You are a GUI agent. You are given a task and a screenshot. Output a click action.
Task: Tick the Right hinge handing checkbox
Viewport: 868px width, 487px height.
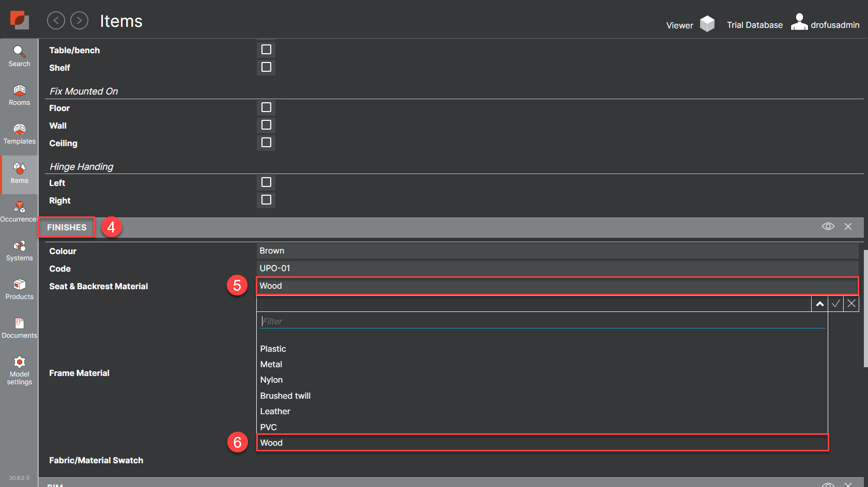[266, 200]
